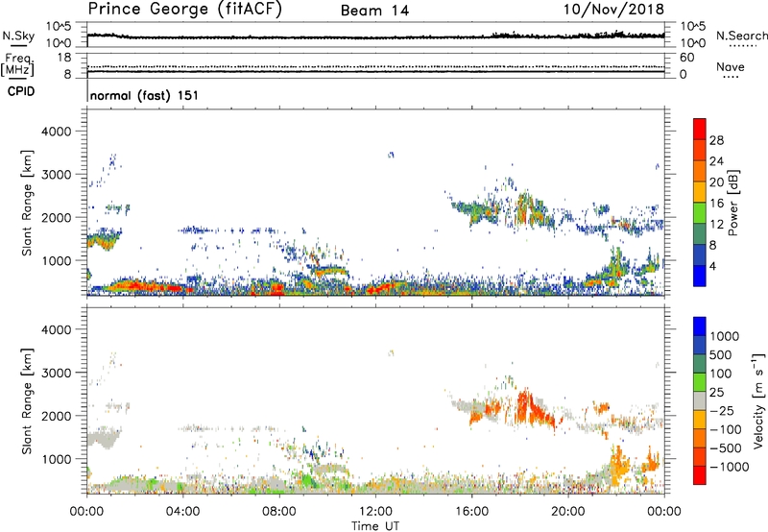Click the "N.Search" legend label

[x=742, y=36]
